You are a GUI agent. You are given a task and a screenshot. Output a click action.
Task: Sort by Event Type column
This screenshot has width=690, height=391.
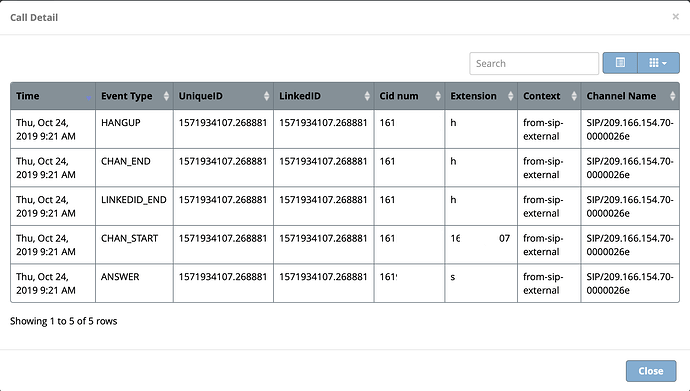tap(134, 96)
